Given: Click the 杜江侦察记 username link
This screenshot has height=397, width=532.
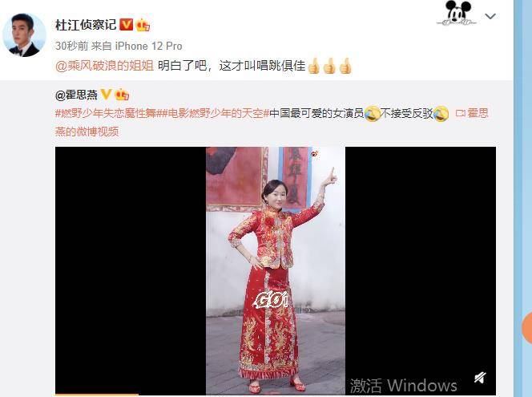Looking at the screenshot, I should pos(86,25).
